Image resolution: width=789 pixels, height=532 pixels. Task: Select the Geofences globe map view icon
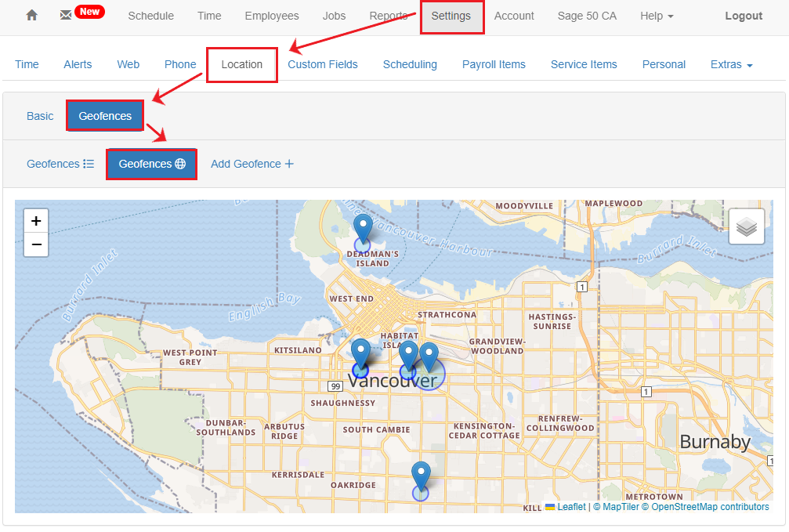(x=182, y=164)
